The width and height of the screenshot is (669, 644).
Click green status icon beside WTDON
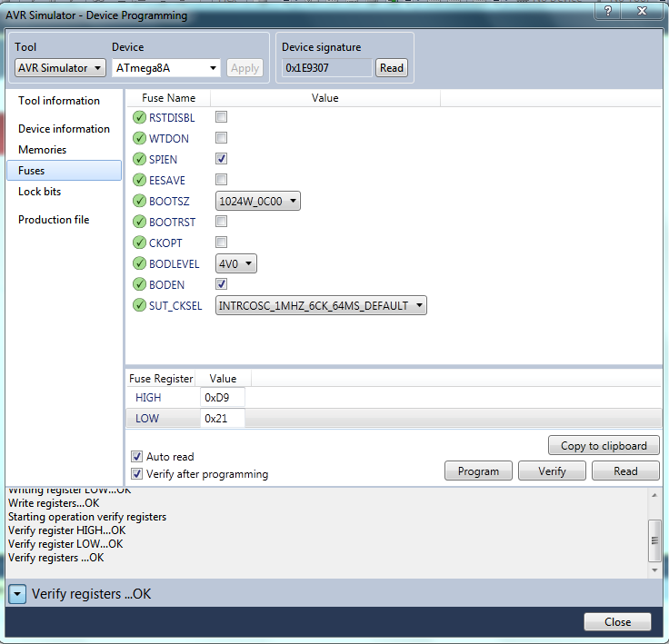(x=139, y=138)
